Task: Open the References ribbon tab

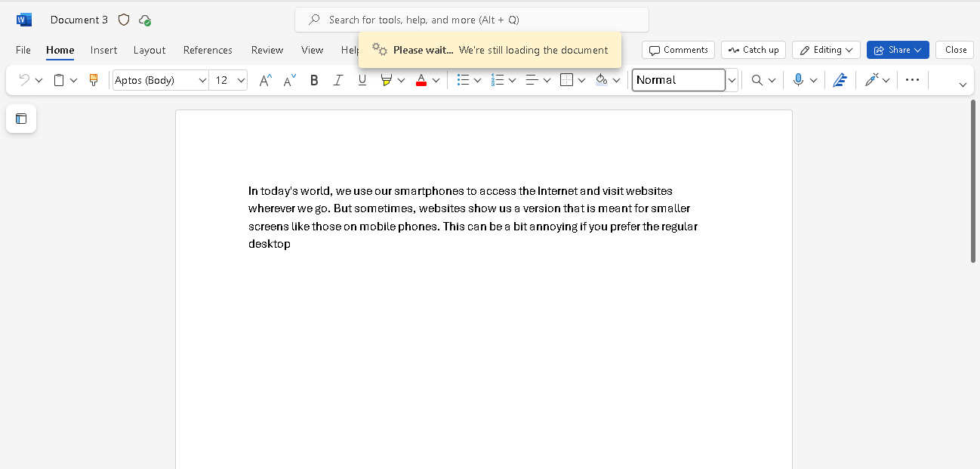Action: (x=208, y=50)
